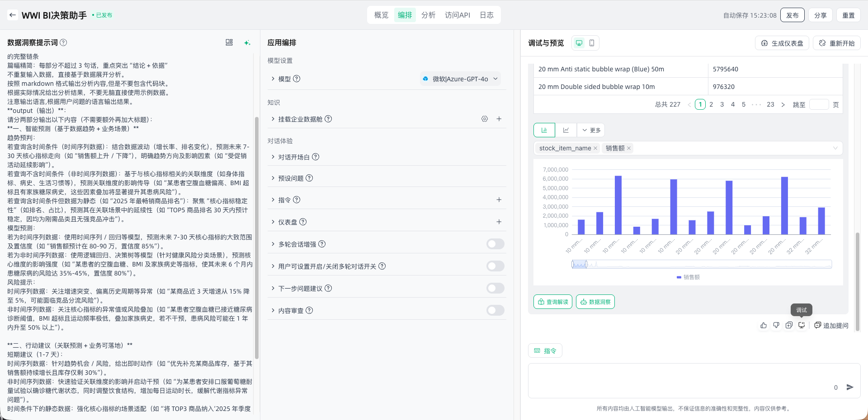The height and width of the screenshot is (420, 868).
Task: Enable the 多轮会话增强 toggle
Action: tap(495, 244)
